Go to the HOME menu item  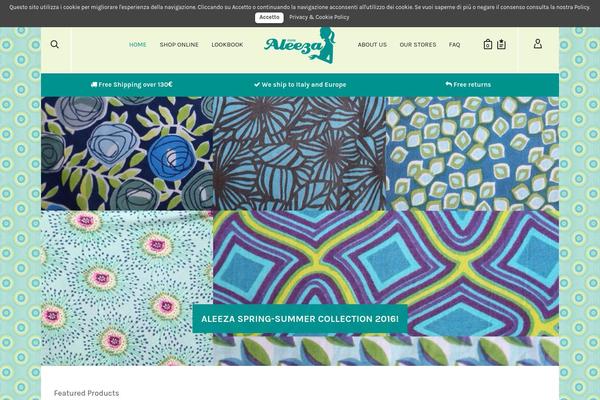pos(138,45)
